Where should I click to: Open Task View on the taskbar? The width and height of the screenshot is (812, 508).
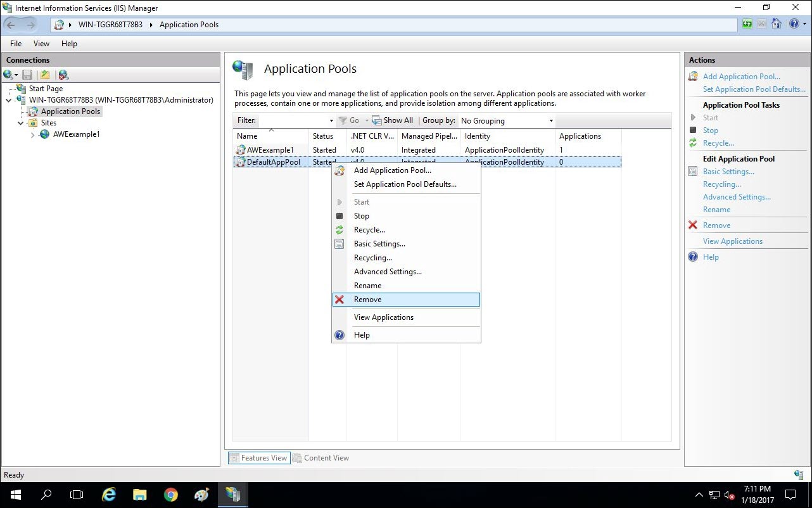[77, 495]
